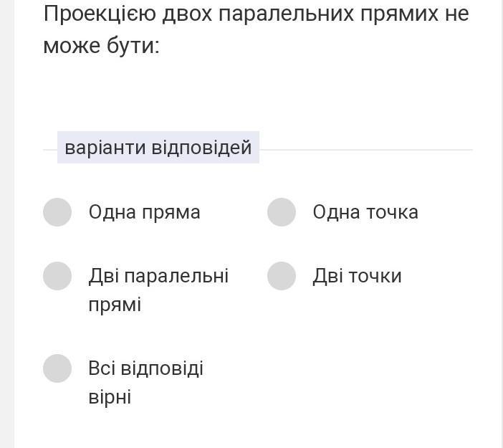The image size is (503, 448).
Task: Tick the "Всі відповіді вірні" radio button
Action: point(57,368)
